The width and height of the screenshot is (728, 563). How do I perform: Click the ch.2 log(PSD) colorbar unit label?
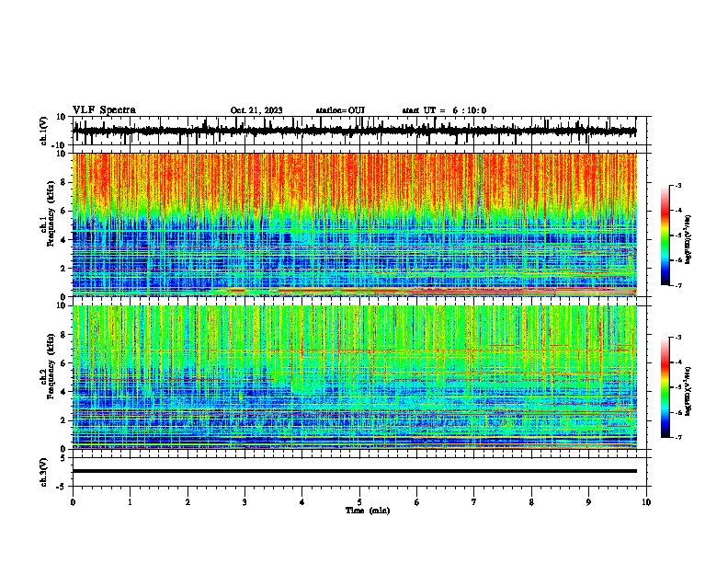coord(688,391)
